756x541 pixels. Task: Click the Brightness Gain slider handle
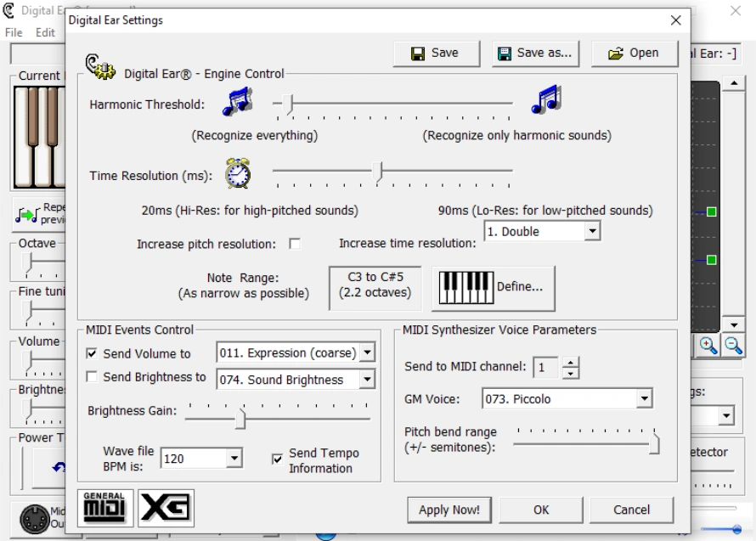click(240, 418)
